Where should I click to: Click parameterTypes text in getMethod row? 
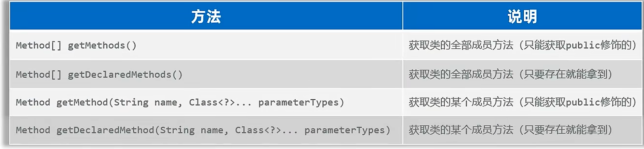pyautogui.click(x=299, y=103)
